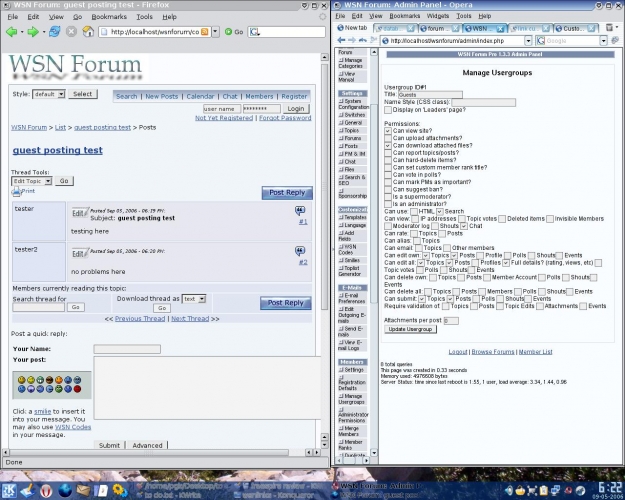Enable 'Can upload attachments?' checkbox

388,138
